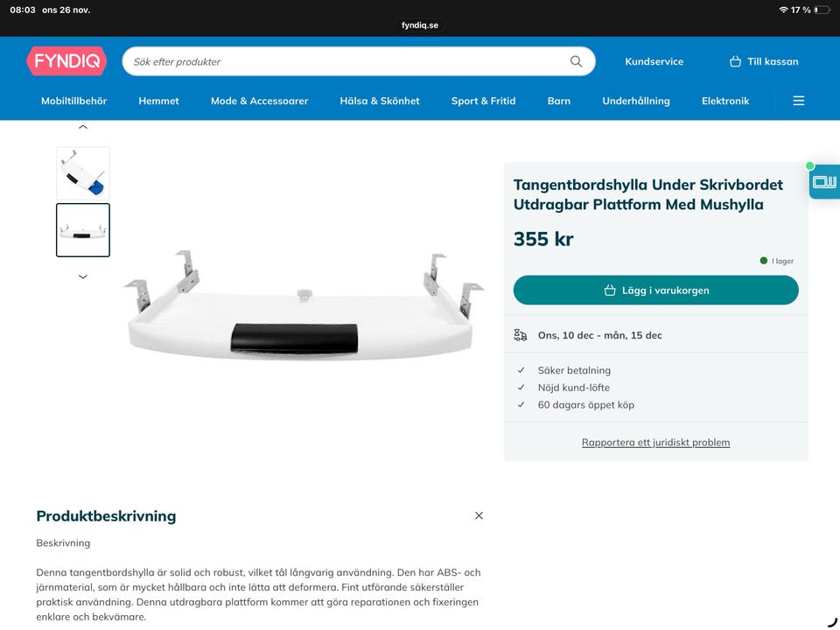The width and height of the screenshot is (840, 630).
Task: Close the Produktbeskrivning section
Action: pyautogui.click(x=479, y=515)
